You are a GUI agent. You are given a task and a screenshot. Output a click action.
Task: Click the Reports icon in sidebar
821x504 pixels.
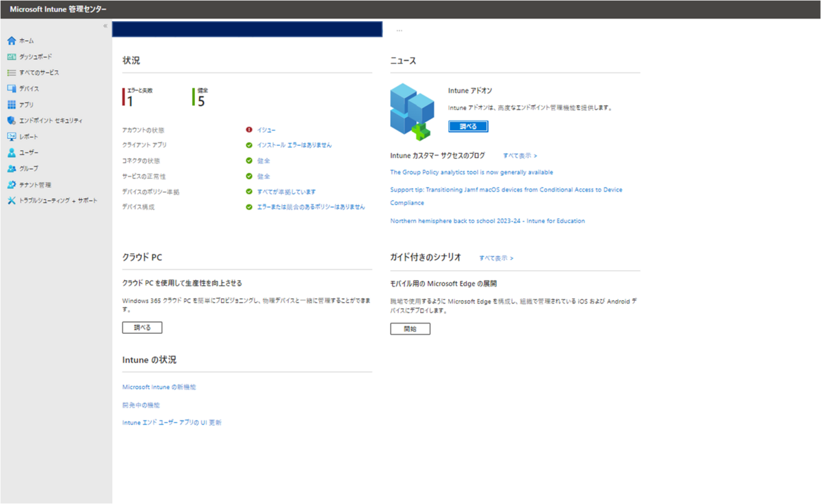11,137
